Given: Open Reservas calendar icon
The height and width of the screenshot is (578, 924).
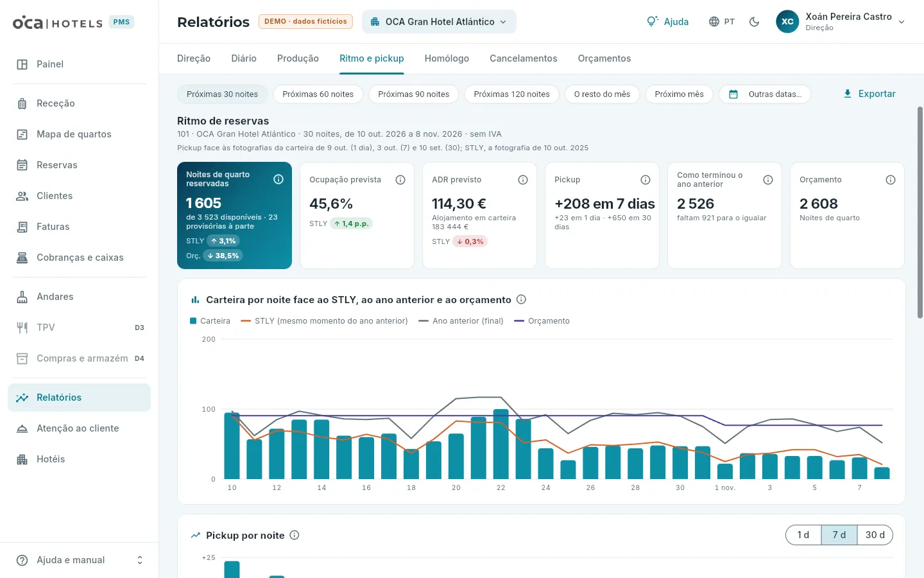Looking at the screenshot, I should click(x=22, y=165).
